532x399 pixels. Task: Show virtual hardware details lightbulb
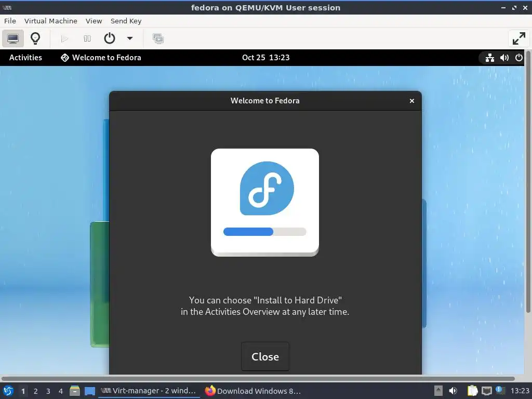[35, 38]
